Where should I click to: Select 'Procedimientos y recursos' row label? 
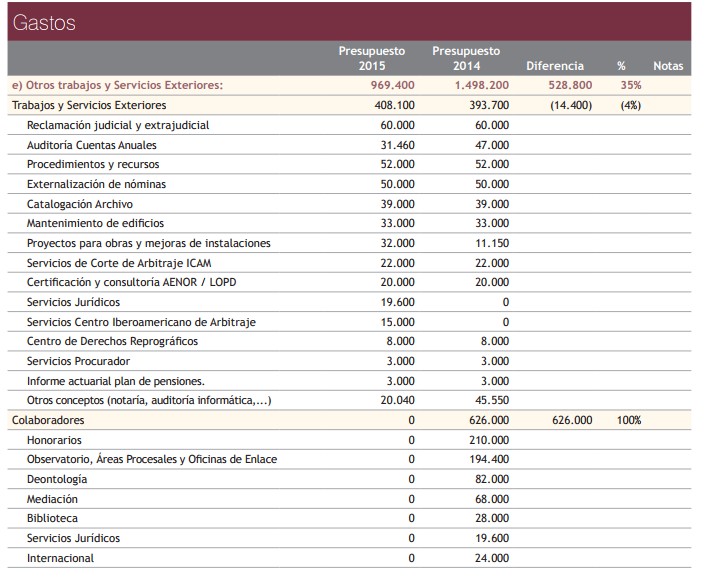coord(93,164)
